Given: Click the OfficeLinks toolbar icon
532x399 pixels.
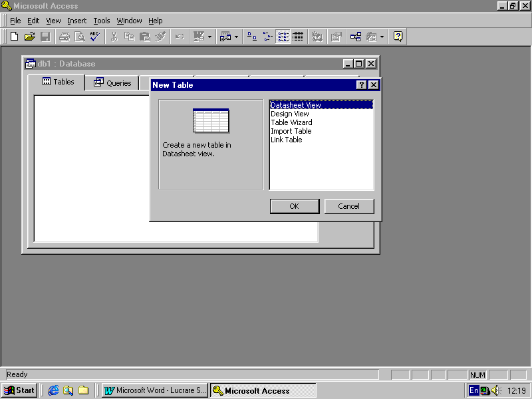Looking at the screenshot, I should 199,37.
